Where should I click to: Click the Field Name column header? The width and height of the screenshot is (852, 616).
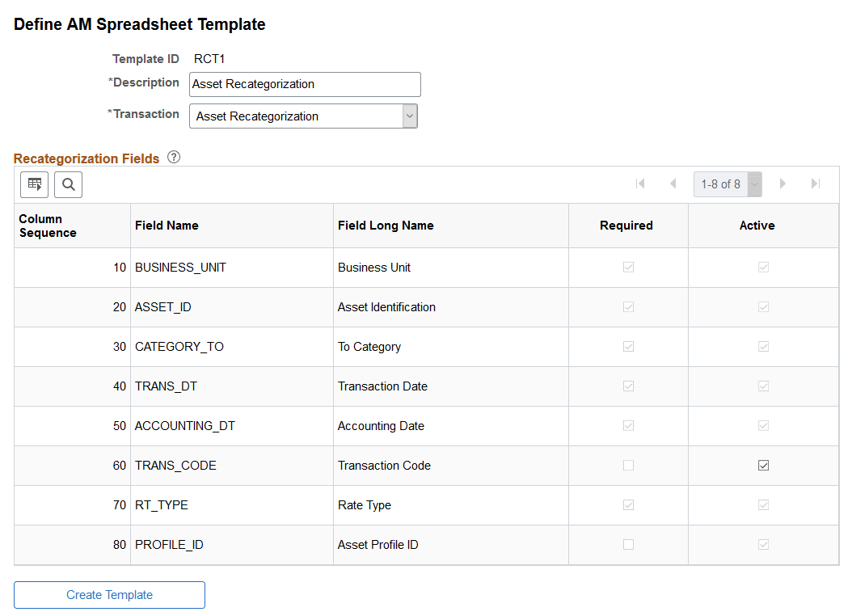coord(167,225)
